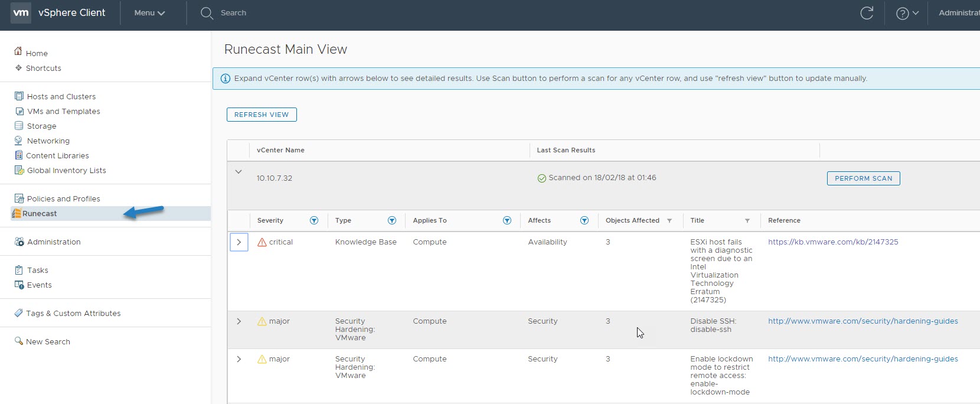Open the Menu dropdown
The height and width of the screenshot is (404, 980).
pyautogui.click(x=149, y=13)
